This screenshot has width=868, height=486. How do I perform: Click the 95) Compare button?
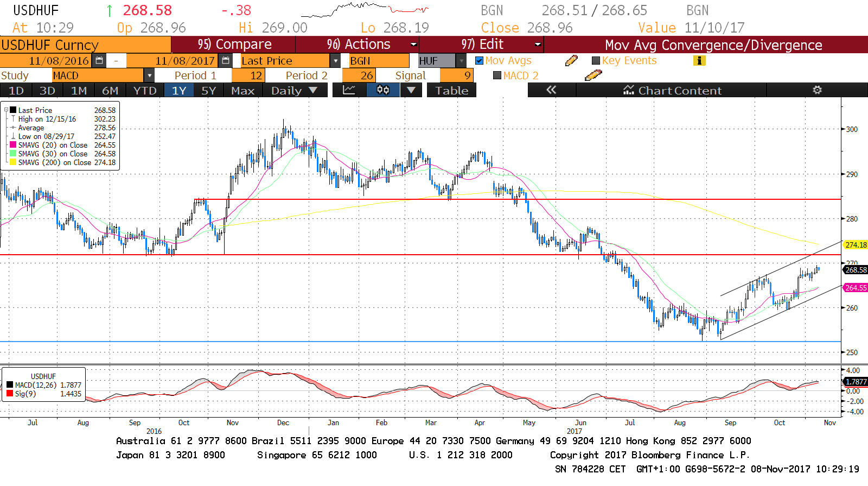click(234, 45)
